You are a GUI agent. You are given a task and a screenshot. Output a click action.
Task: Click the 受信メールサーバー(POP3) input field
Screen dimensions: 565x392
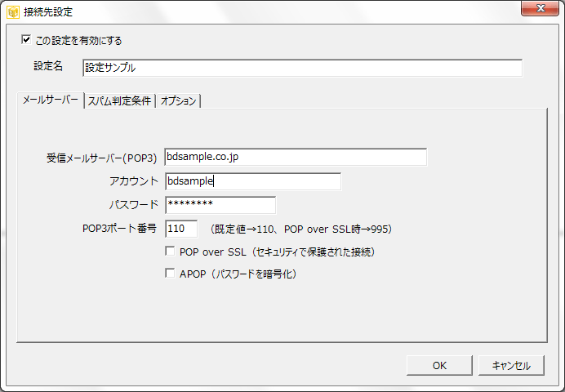[x=296, y=157]
